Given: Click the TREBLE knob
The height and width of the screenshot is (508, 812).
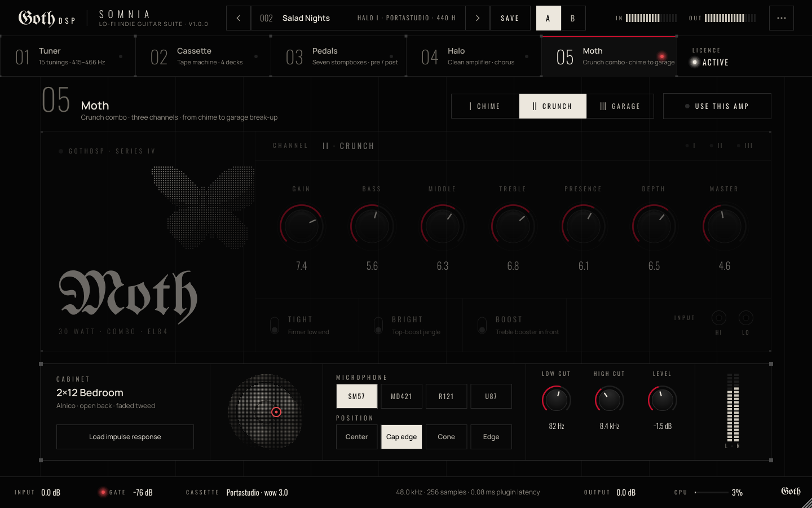Looking at the screenshot, I should coord(513,226).
